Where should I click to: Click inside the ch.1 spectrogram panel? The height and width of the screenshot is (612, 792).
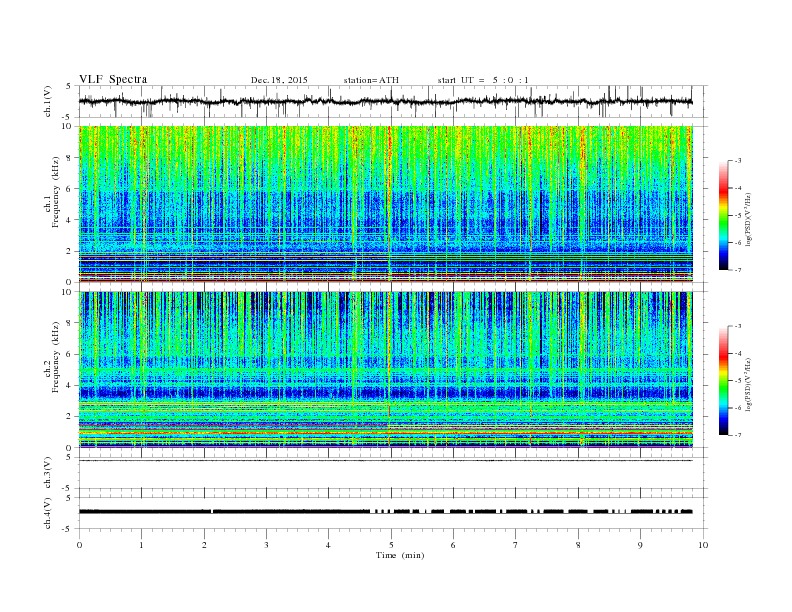coord(385,204)
